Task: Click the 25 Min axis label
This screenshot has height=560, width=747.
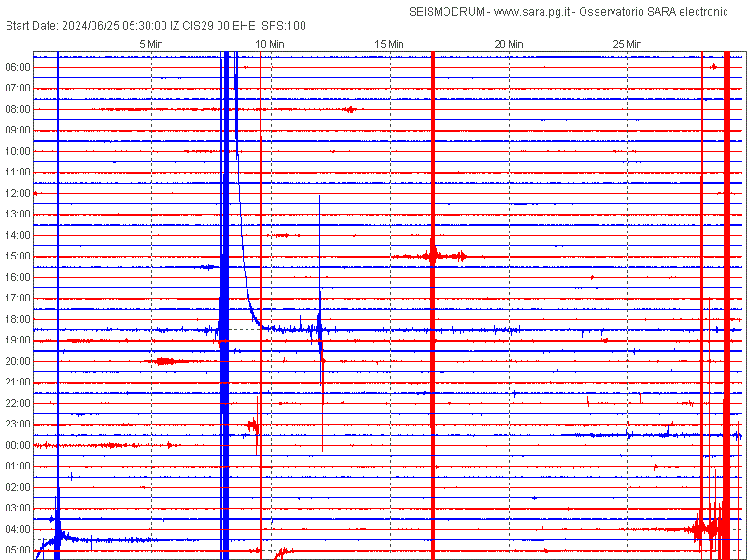Action: click(627, 44)
